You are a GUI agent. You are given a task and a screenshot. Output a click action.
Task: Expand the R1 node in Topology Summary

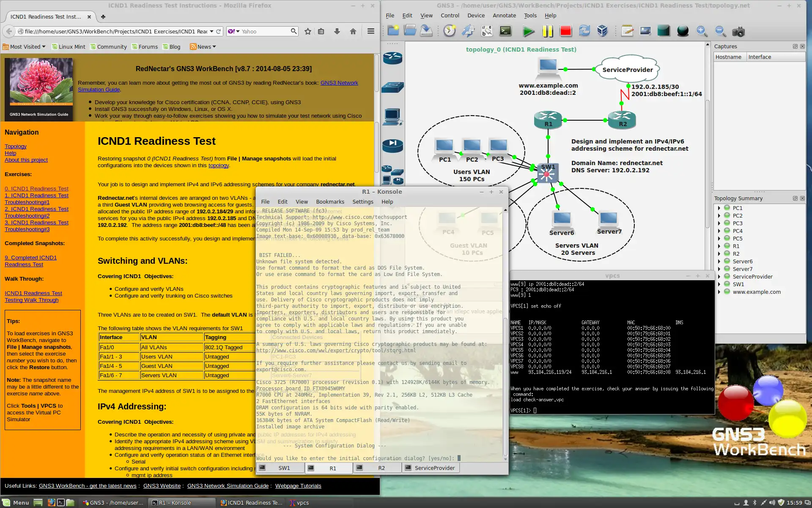tap(719, 246)
